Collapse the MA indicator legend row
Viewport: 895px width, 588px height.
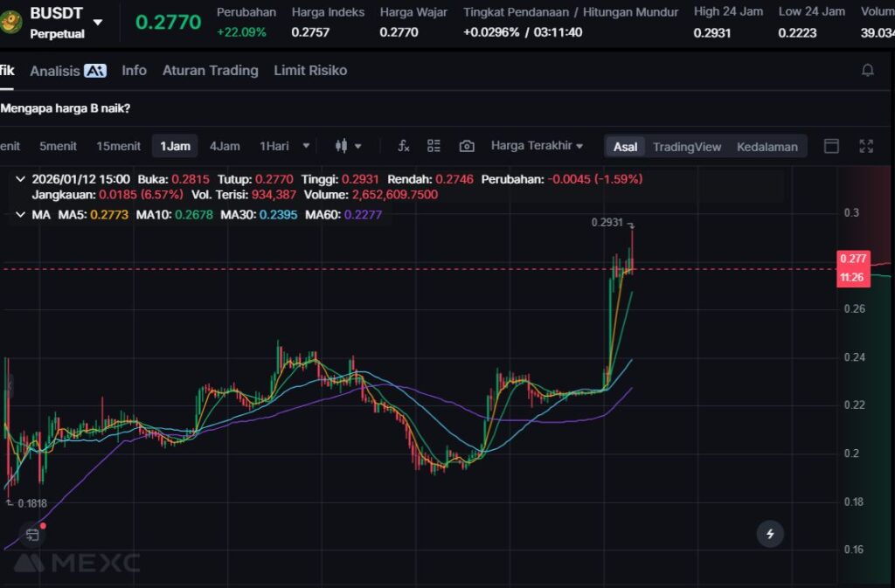[21, 214]
